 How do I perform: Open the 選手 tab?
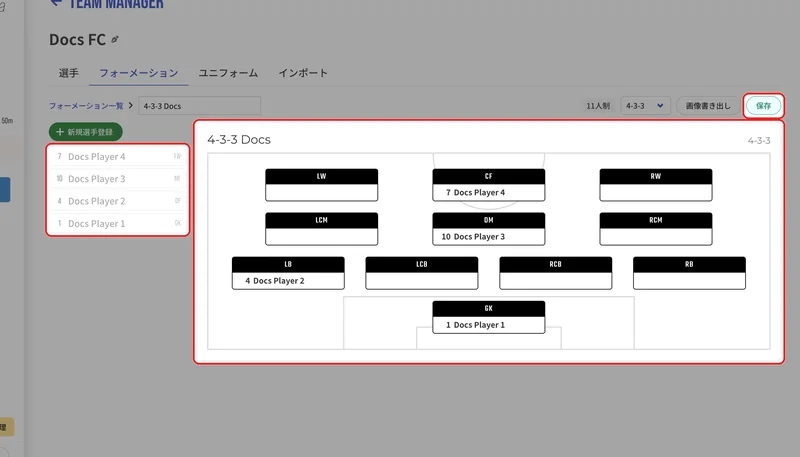(68, 73)
